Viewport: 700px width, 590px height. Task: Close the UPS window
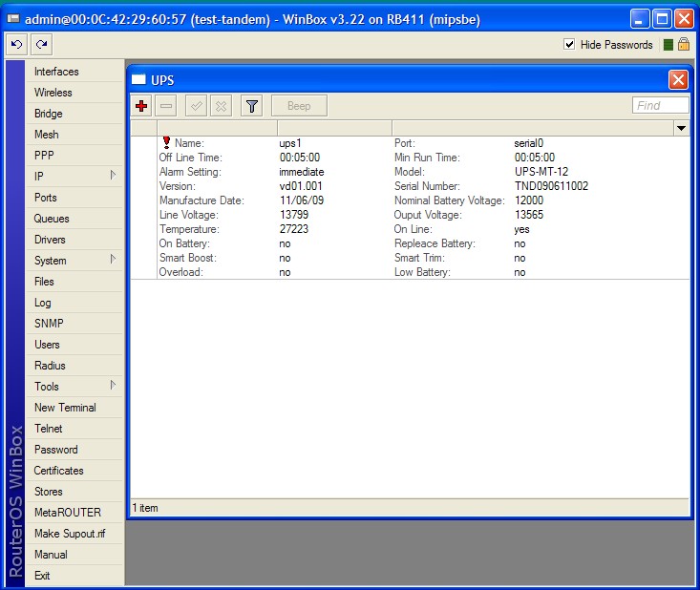click(678, 80)
